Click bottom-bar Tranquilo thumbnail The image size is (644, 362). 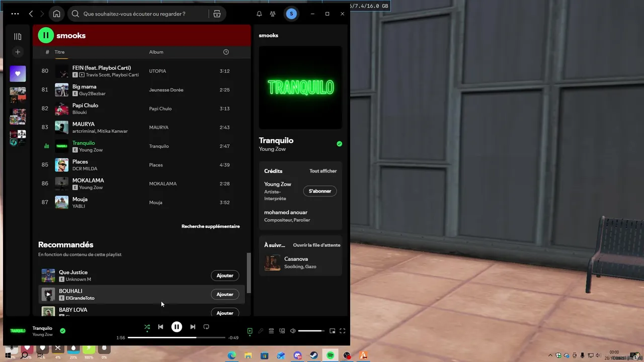tap(18, 331)
